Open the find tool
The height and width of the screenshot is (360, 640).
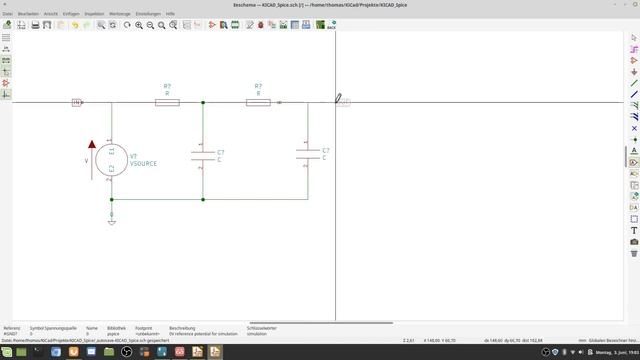(x=101, y=25)
